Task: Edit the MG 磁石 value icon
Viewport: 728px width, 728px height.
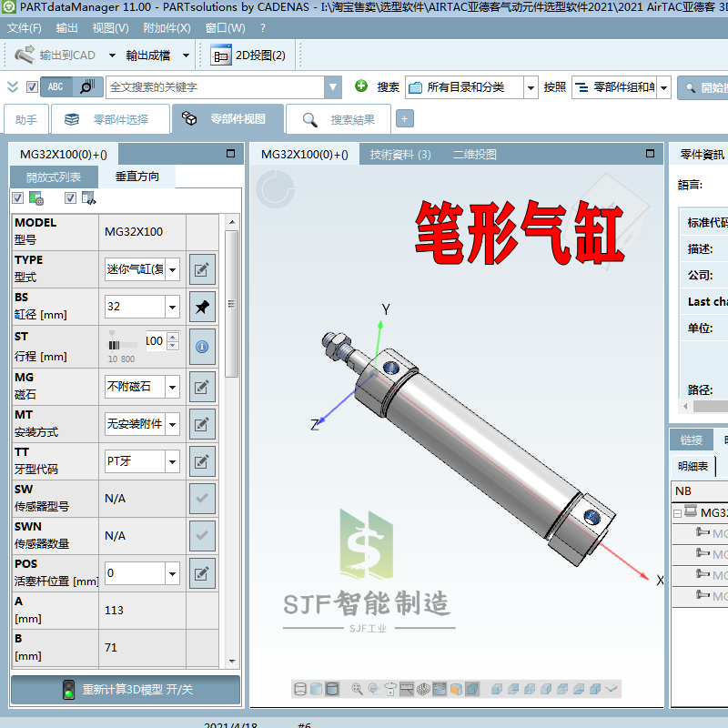Action: pos(202,387)
